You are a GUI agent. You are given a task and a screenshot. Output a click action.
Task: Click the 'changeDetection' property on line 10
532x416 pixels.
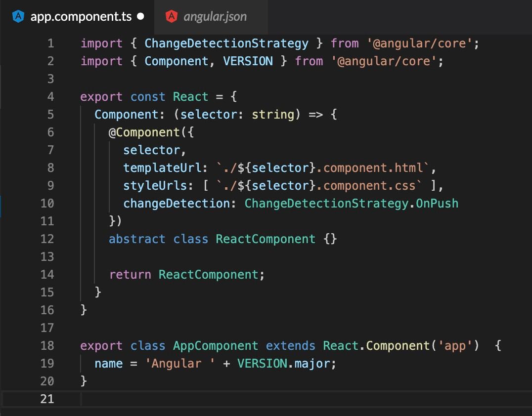click(177, 203)
